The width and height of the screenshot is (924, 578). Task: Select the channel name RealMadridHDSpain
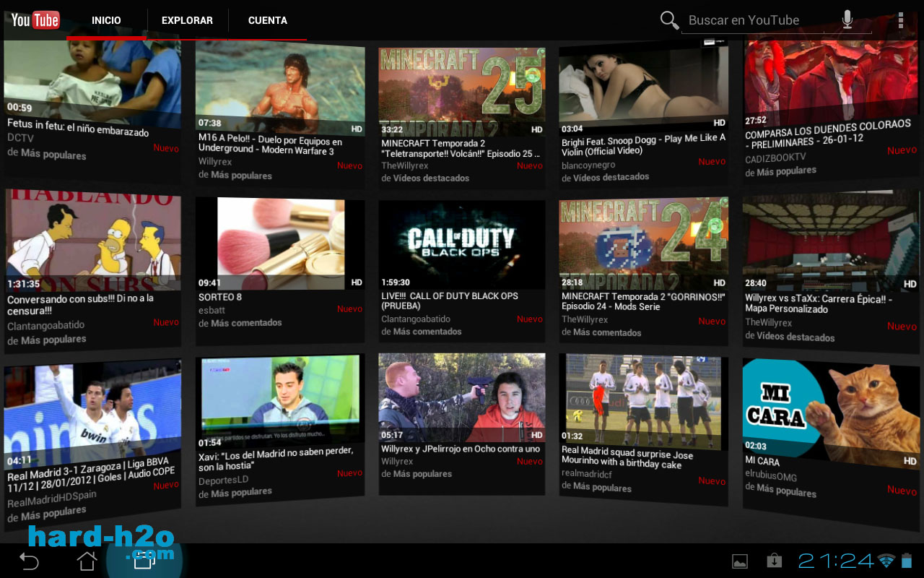[52, 500]
